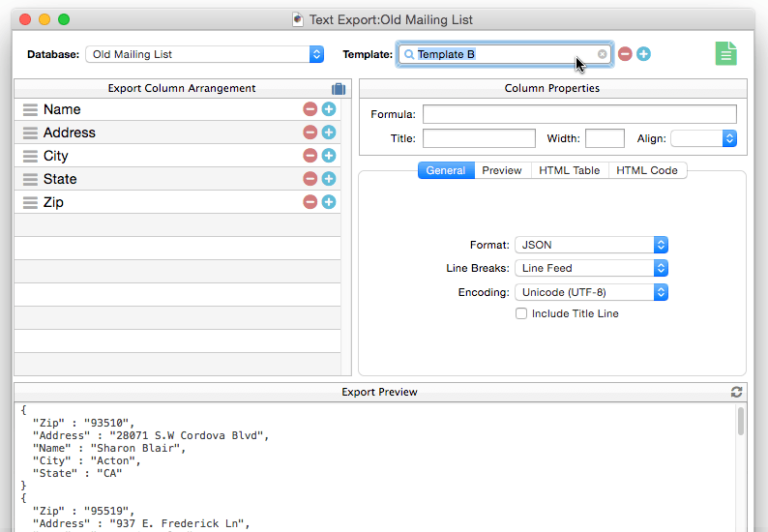Click the Formula input field
768x532 pixels.
(x=579, y=114)
